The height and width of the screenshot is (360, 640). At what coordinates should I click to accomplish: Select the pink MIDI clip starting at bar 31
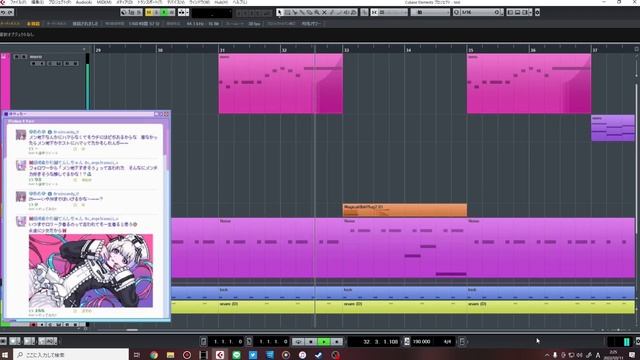click(x=280, y=84)
